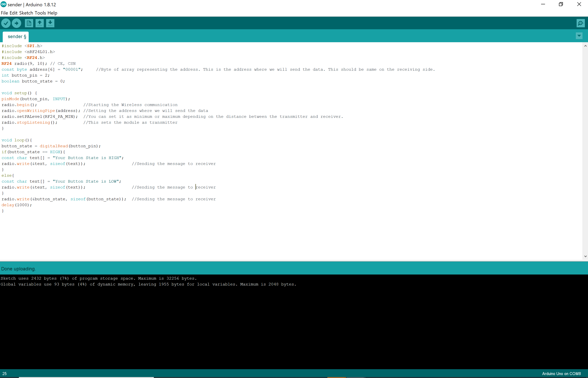Open the Edit menu
Image resolution: width=588 pixels, height=378 pixels.
pyautogui.click(x=14, y=13)
